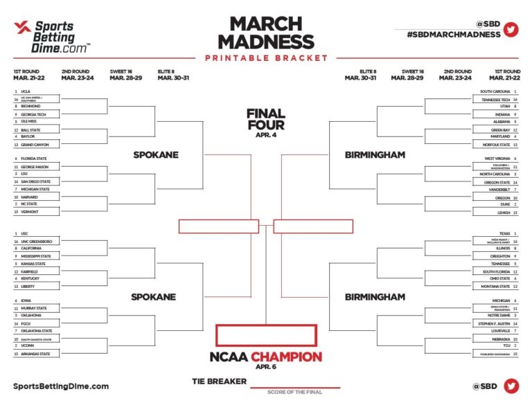Select the USC team entry

pos(28,233)
